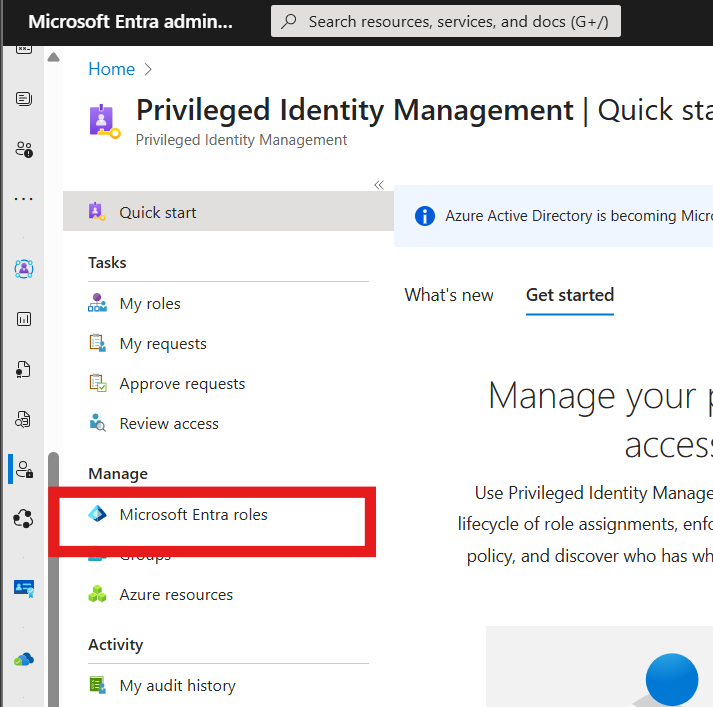Viewport: 713px width, 707px height.
Task: Open the green cloud sidebar icon
Action: pos(24,659)
